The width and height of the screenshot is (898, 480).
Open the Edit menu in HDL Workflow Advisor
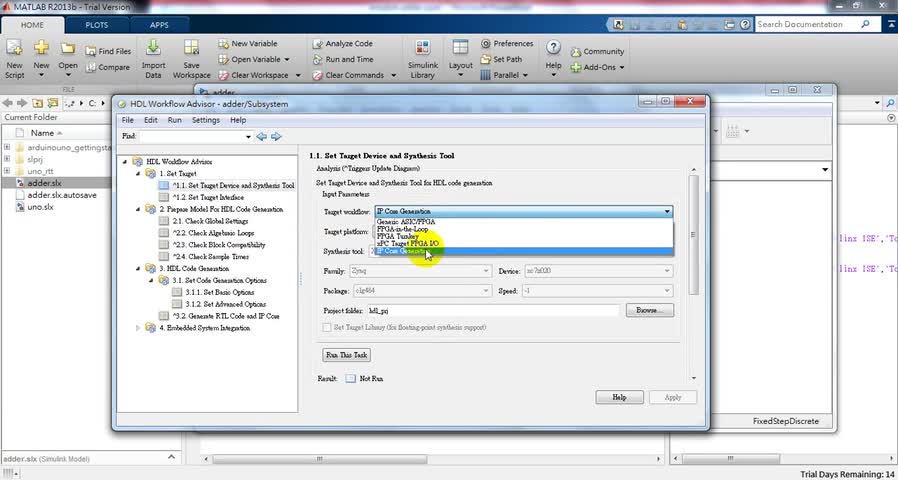(151, 120)
